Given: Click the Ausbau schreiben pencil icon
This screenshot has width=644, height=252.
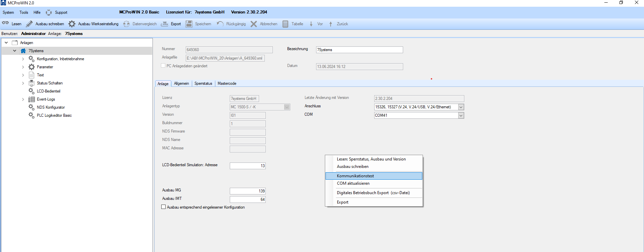Looking at the screenshot, I should 29,24.
